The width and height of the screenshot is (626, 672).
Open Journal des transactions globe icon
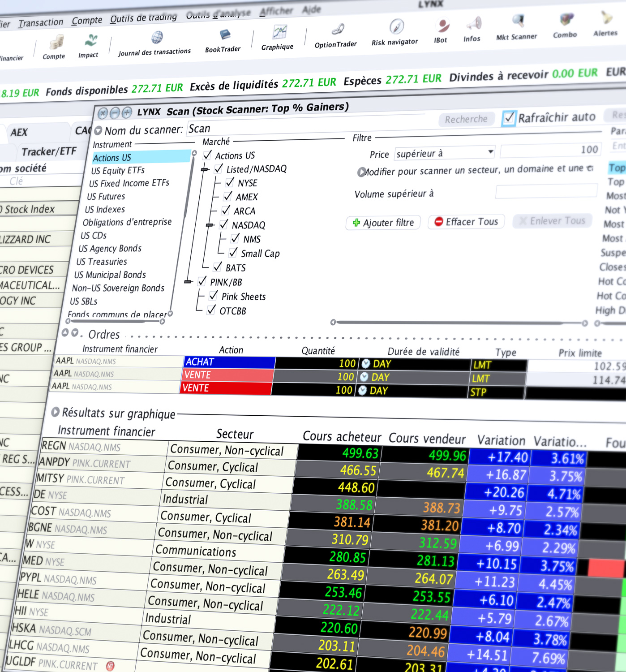157,37
